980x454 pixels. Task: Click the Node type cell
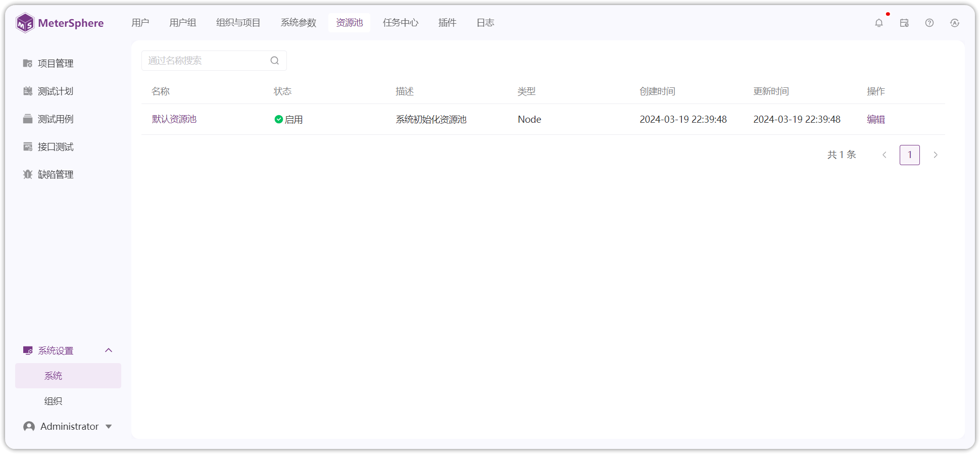click(529, 119)
